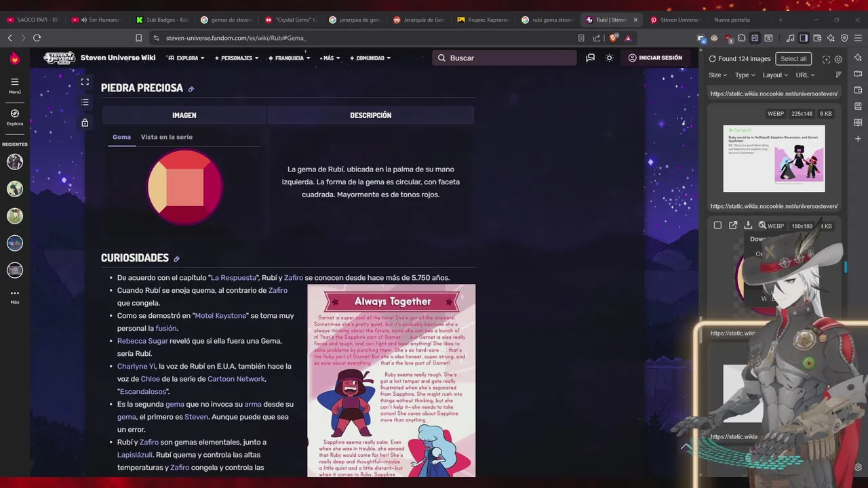This screenshot has height=488, width=868.
Task: Switch to the SAOCO PAPI browser tab
Action: [33, 20]
